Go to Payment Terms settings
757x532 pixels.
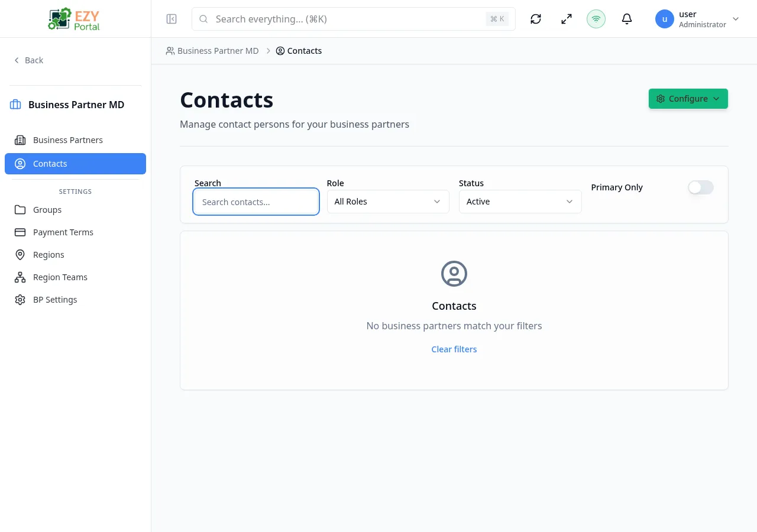click(63, 232)
